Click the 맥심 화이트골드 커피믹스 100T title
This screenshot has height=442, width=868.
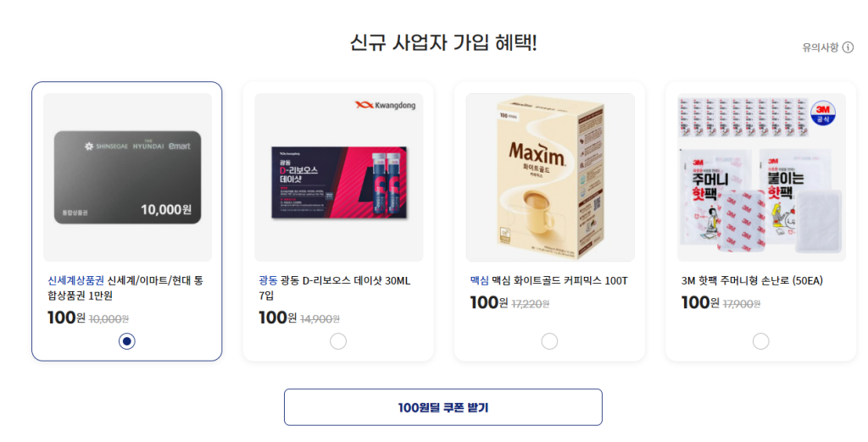(559, 280)
